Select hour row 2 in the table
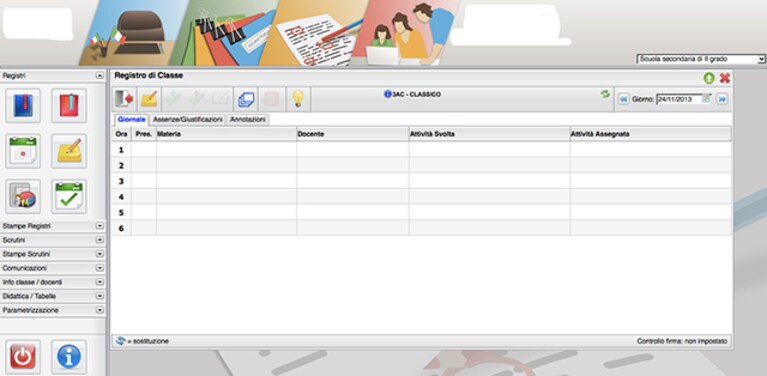This screenshot has height=376, width=767. click(422, 165)
